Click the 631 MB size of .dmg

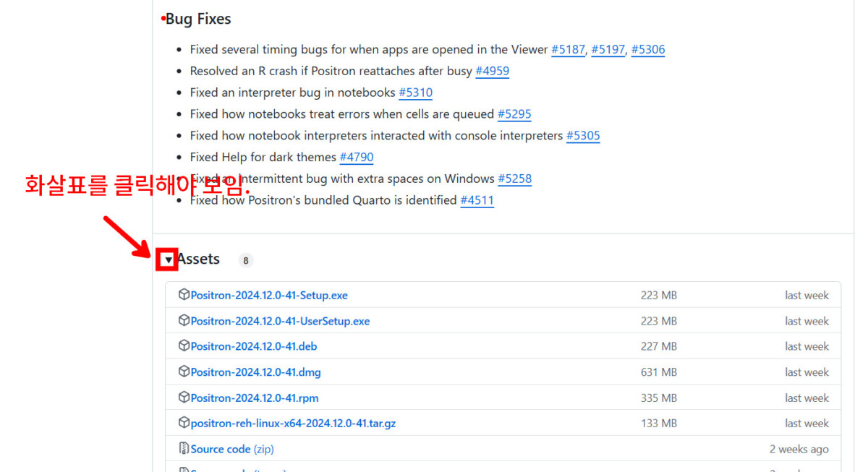pyautogui.click(x=659, y=372)
